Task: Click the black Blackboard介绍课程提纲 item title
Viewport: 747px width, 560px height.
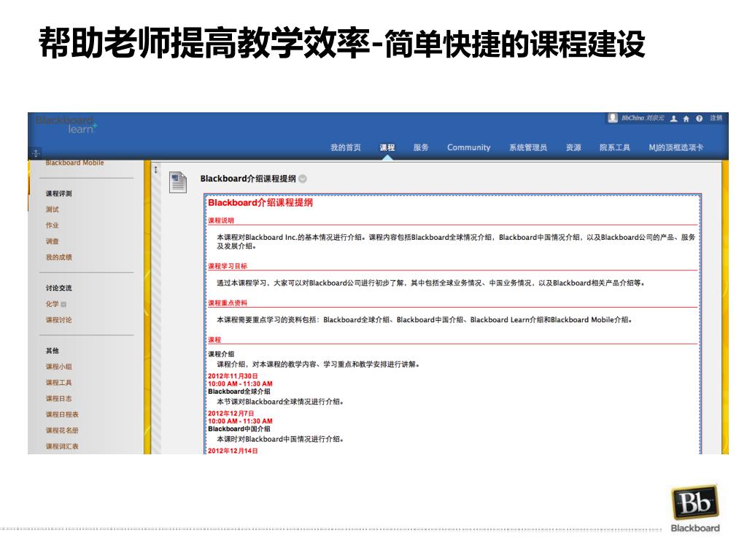Action: pyautogui.click(x=248, y=179)
